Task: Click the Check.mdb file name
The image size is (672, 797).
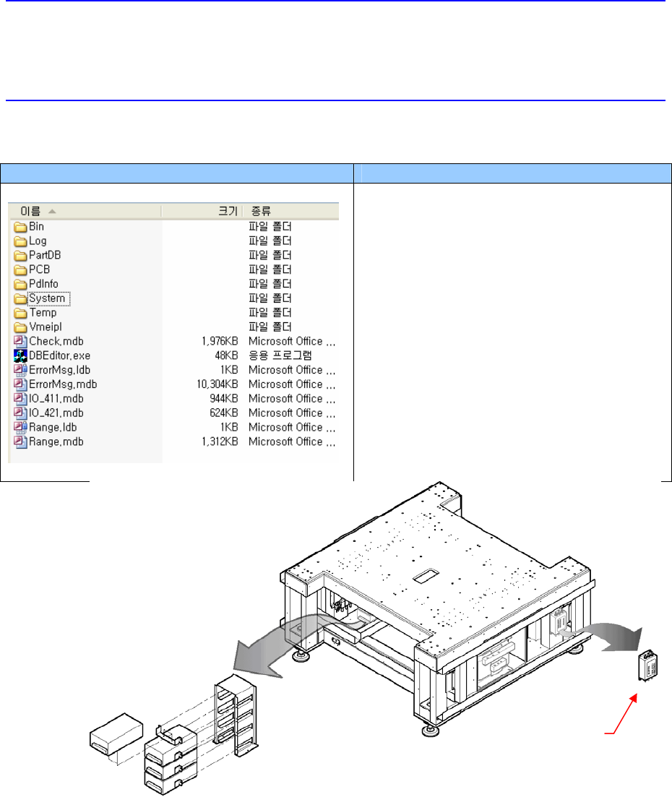Action: 56,341
